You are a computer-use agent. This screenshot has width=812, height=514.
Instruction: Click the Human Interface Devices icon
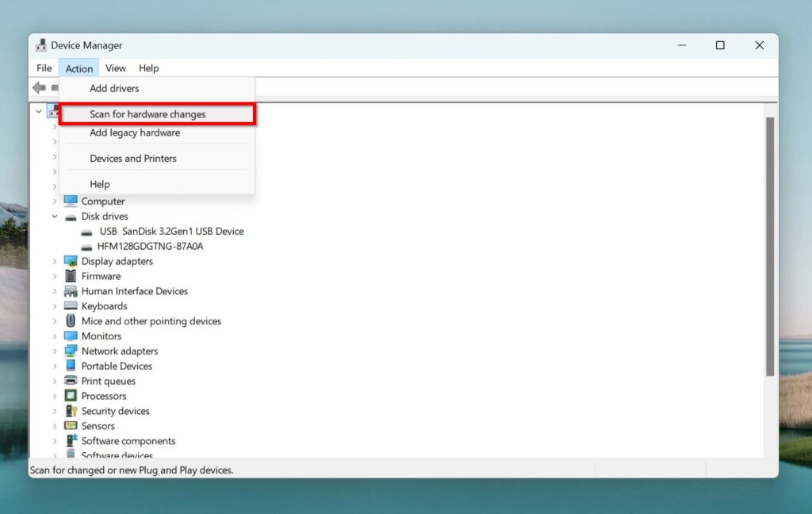[x=70, y=291]
